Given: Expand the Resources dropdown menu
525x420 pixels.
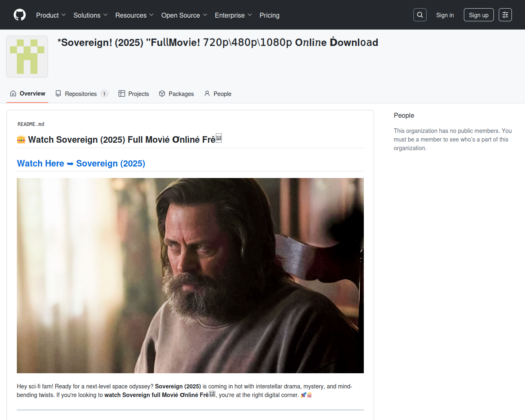Looking at the screenshot, I should (x=134, y=15).
